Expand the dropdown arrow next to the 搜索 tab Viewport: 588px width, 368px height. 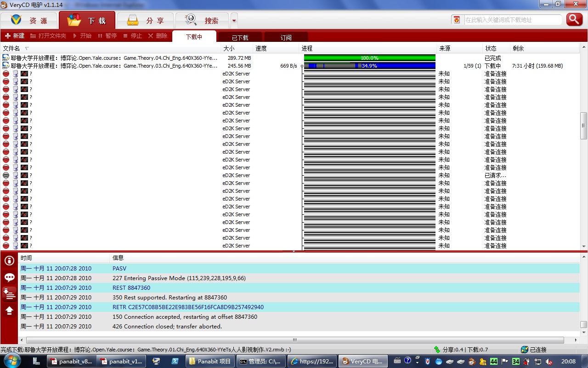pos(234,21)
